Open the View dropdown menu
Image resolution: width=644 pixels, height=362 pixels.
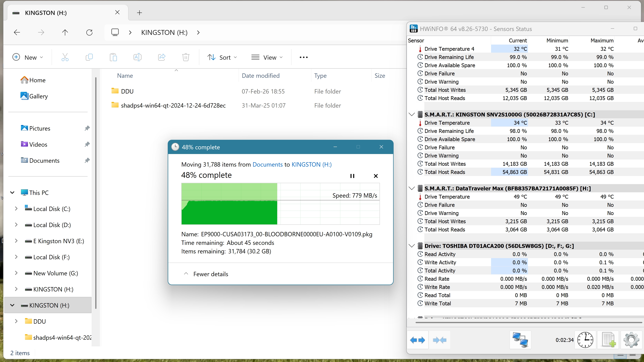click(267, 57)
